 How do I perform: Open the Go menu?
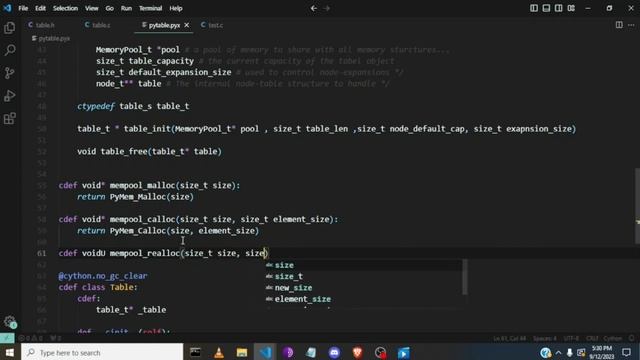[x=109, y=8]
